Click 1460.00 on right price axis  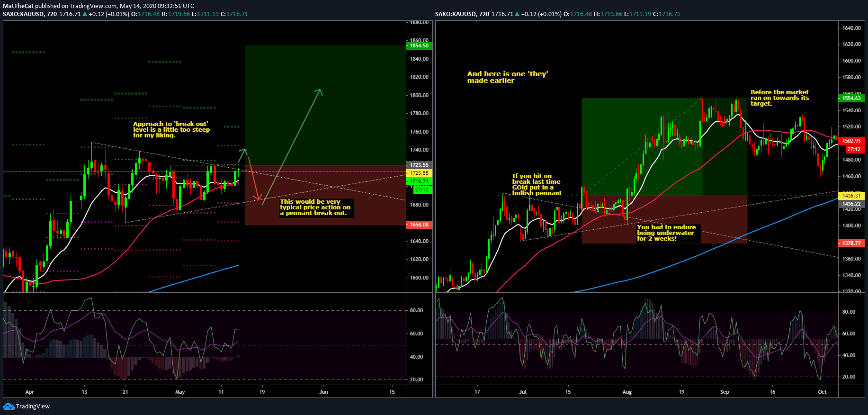(851, 176)
